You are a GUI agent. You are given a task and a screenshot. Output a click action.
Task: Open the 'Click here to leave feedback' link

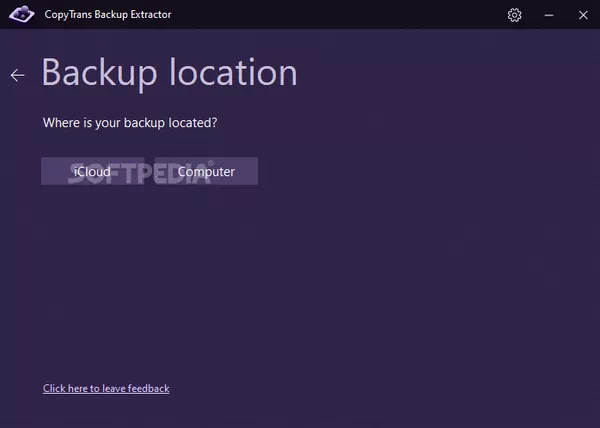click(106, 388)
